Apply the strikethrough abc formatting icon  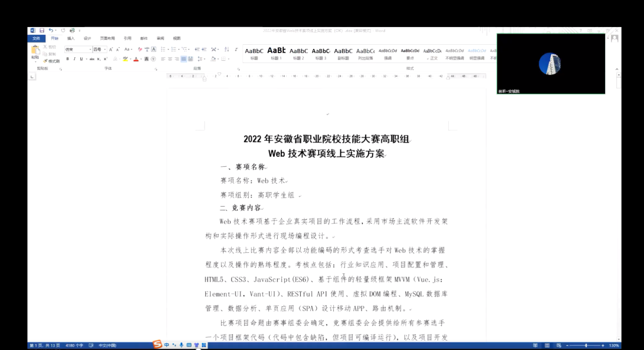click(92, 59)
